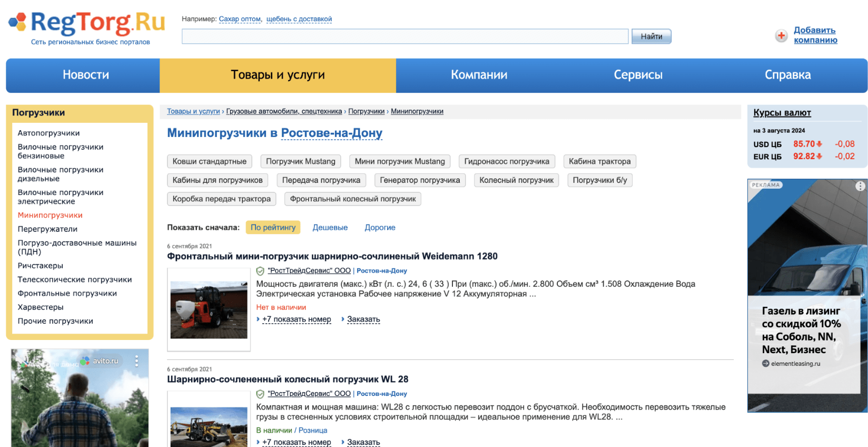This screenshot has width=868, height=447.
Task: Click the Гидронасос погрузчика tag
Action: pyautogui.click(x=507, y=161)
